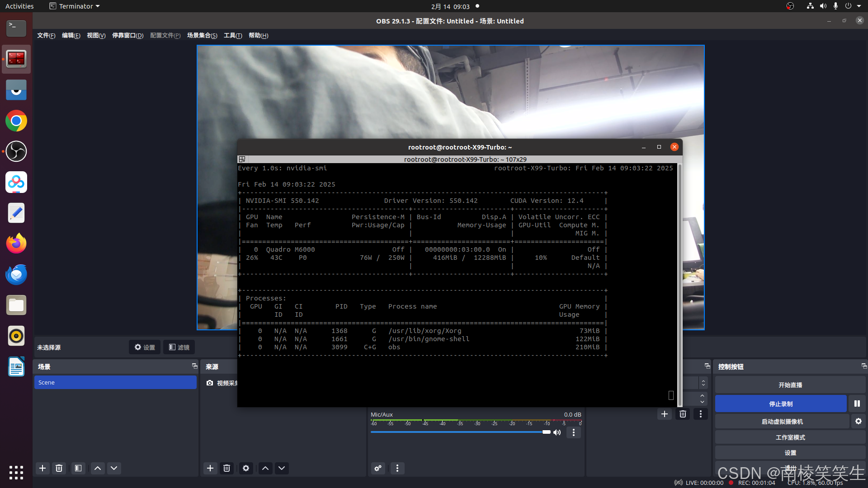Open source properties gear icon
Screen dimensions: 868x488
[x=246, y=468]
